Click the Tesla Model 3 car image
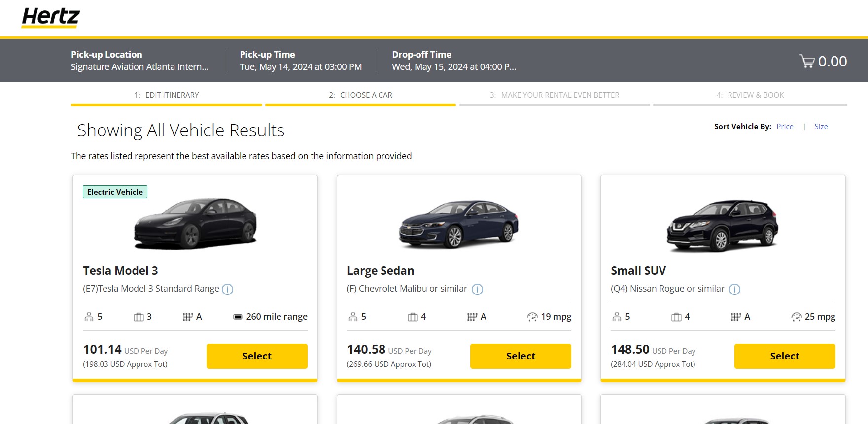Image resolution: width=868 pixels, height=424 pixels. pyautogui.click(x=196, y=223)
